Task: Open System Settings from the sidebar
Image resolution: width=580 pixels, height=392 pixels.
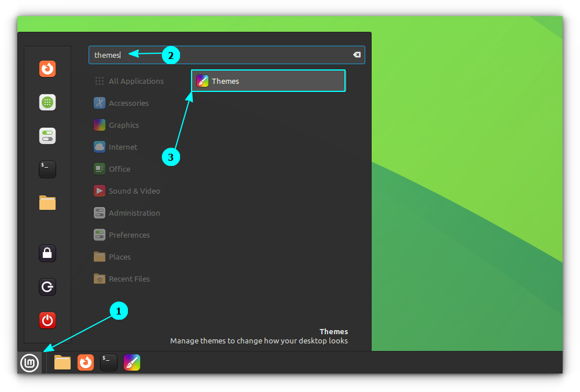Action: point(47,136)
